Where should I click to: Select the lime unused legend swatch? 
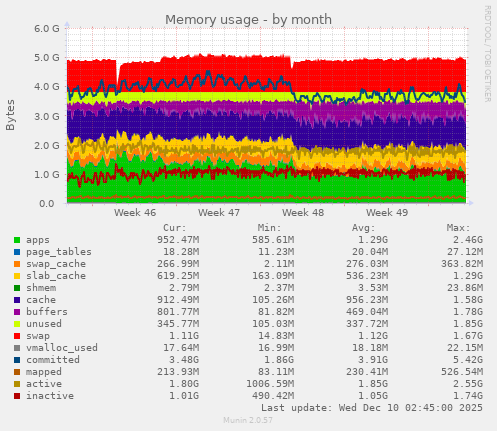click(x=17, y=324)
